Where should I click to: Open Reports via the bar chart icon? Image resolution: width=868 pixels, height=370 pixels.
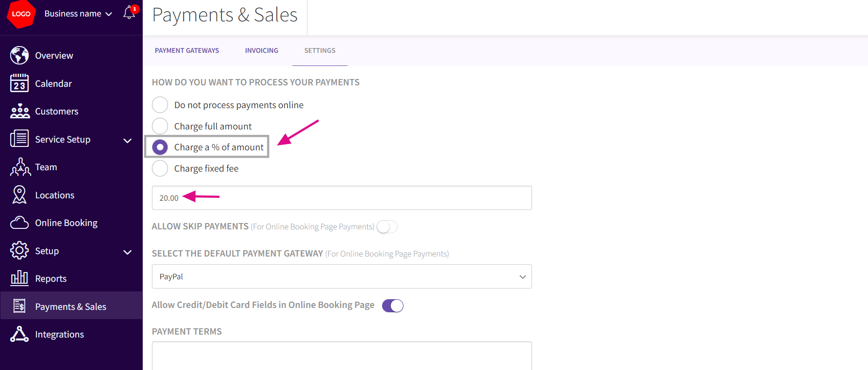(19, 278)
